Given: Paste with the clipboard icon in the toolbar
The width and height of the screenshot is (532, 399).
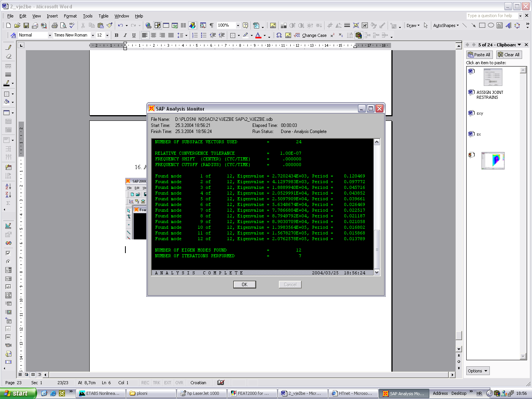Looking at the screenshot, I should click(x=101, y=25).
